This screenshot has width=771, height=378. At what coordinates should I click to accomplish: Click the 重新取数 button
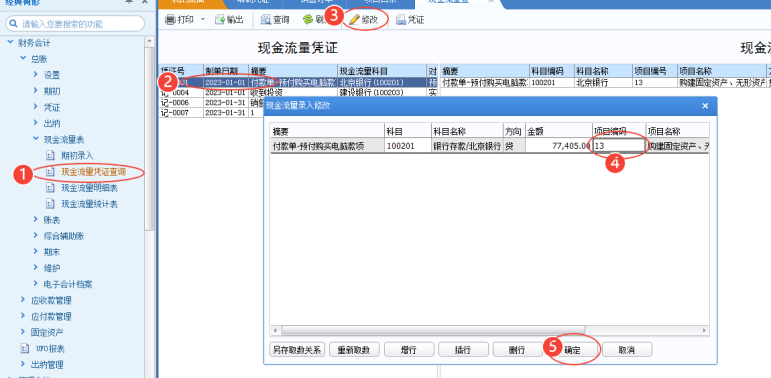tap(354, 350)
